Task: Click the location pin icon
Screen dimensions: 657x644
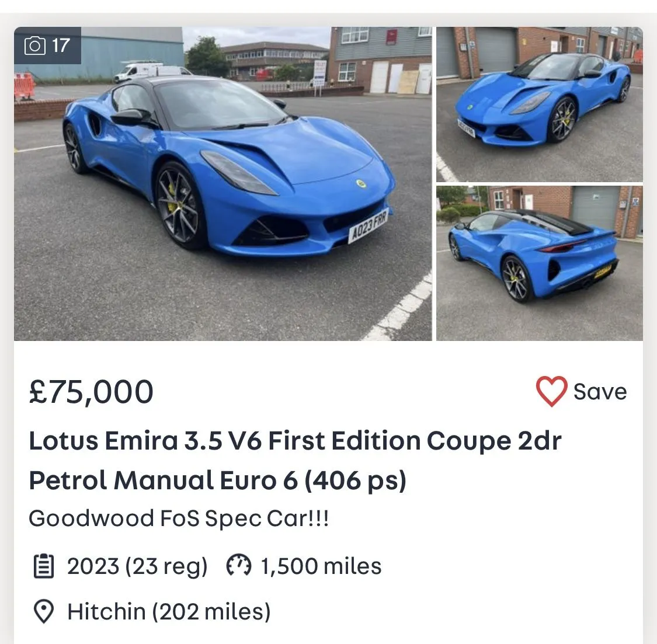Action: tap(43, 611)
